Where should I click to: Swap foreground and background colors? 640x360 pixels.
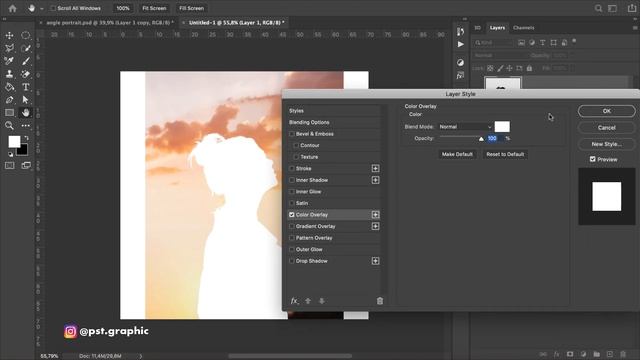(x=26, y=138)
